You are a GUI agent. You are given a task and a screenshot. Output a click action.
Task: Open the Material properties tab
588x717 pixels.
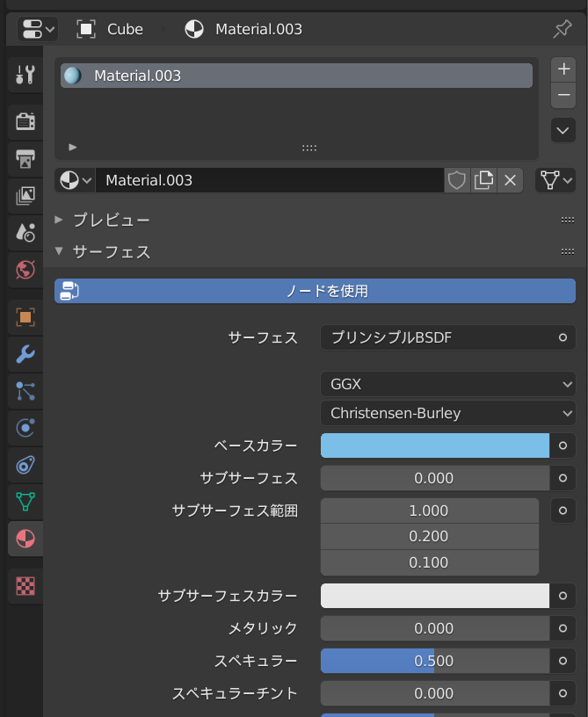point(25,538)
